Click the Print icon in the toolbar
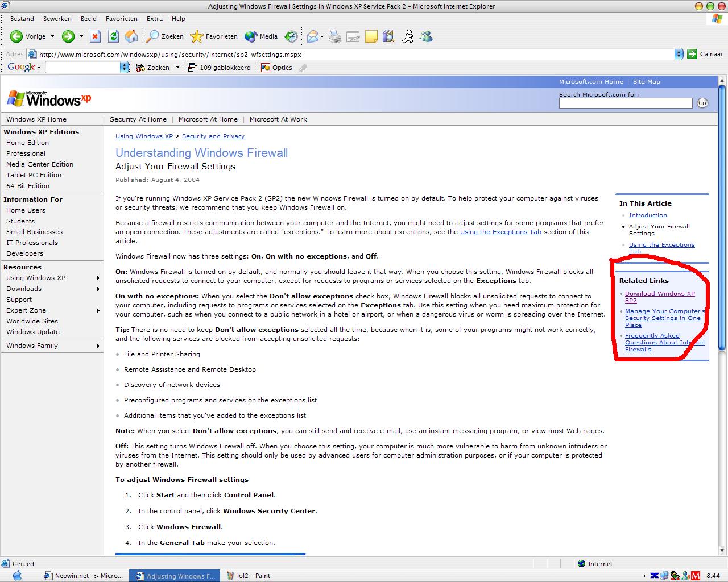728x582 pixels. tap(335, 36)
